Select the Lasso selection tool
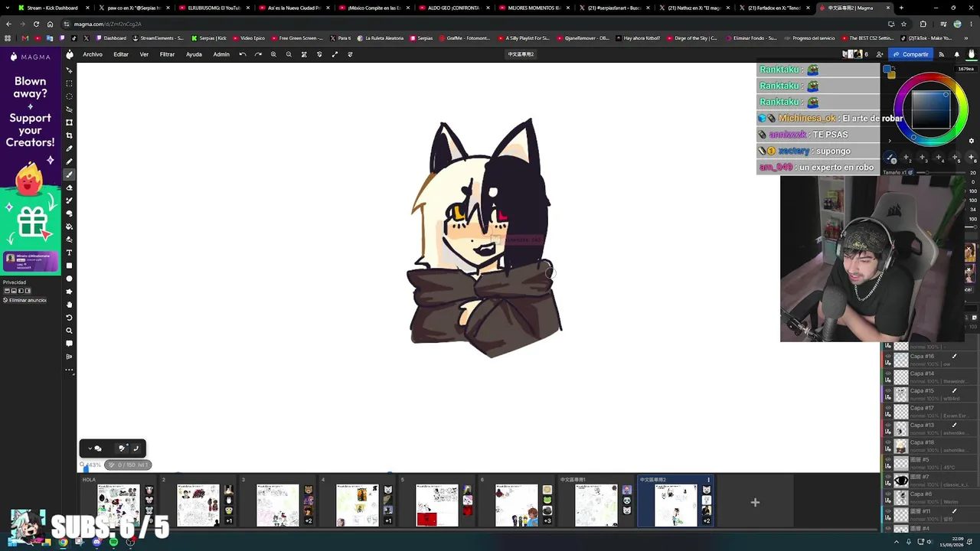This screenshot has width=980, height=551. 69,109
